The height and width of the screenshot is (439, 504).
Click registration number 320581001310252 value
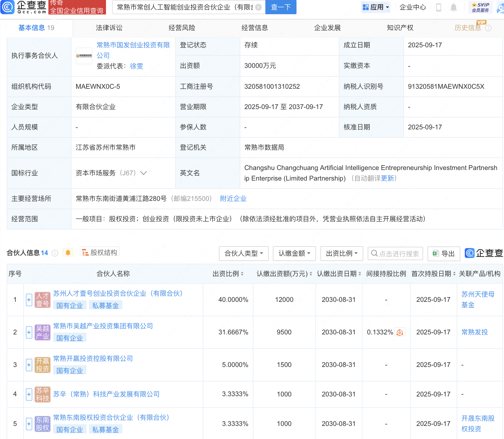pos(272,87)
